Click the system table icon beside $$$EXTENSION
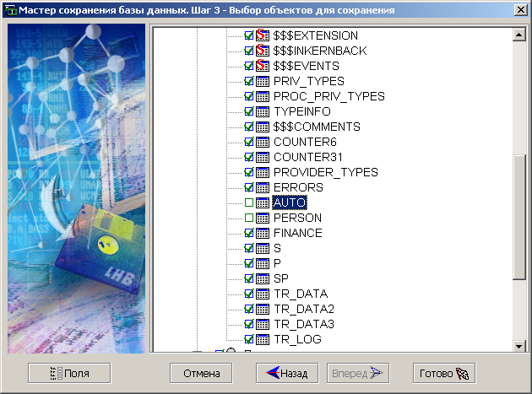 (x=262, y=35)
